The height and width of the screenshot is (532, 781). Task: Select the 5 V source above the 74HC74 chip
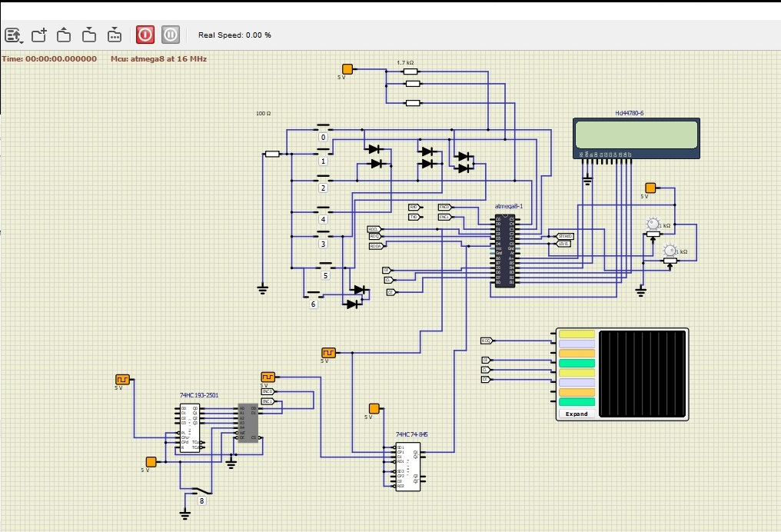pyautogui.click(x=374, y=408)
